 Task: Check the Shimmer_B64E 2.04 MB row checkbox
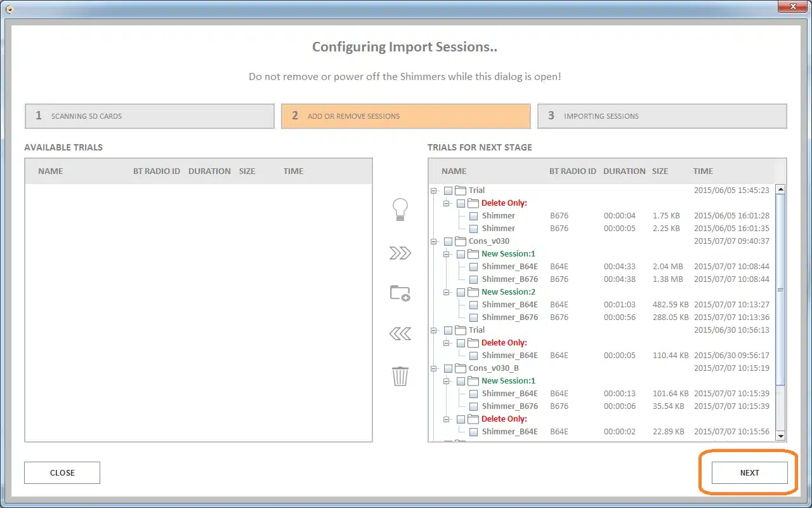click(474, 267)
